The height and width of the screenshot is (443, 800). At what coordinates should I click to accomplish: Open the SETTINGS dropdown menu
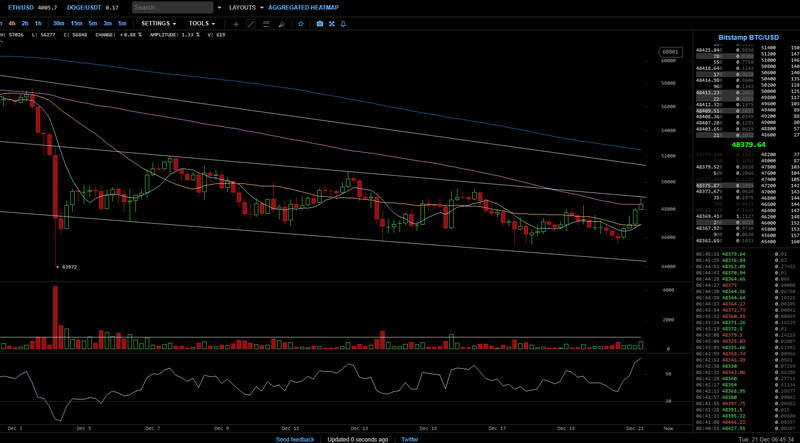point(159,23)
